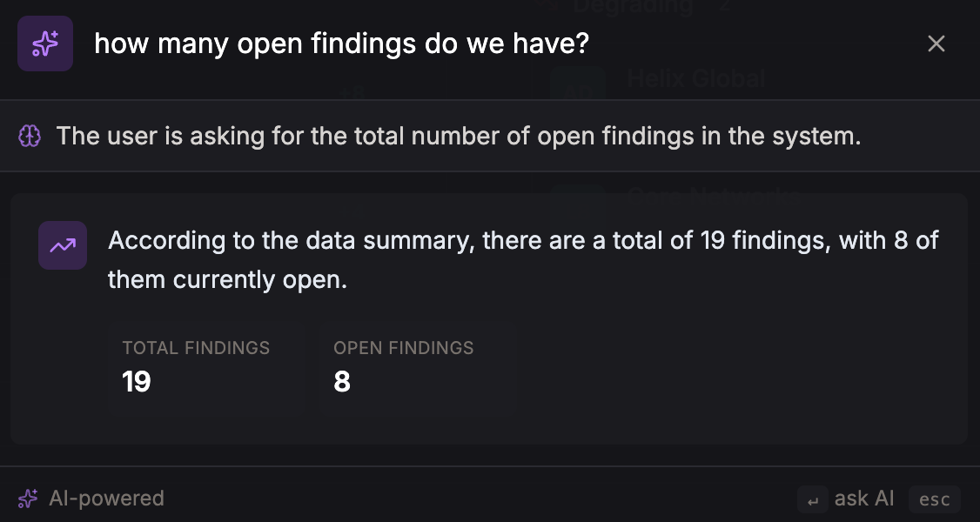Image resolution: width=980 pixels, height=522 pixels.
Task: Close the AI assistant dialog
Action: click(x=936, y=43)
